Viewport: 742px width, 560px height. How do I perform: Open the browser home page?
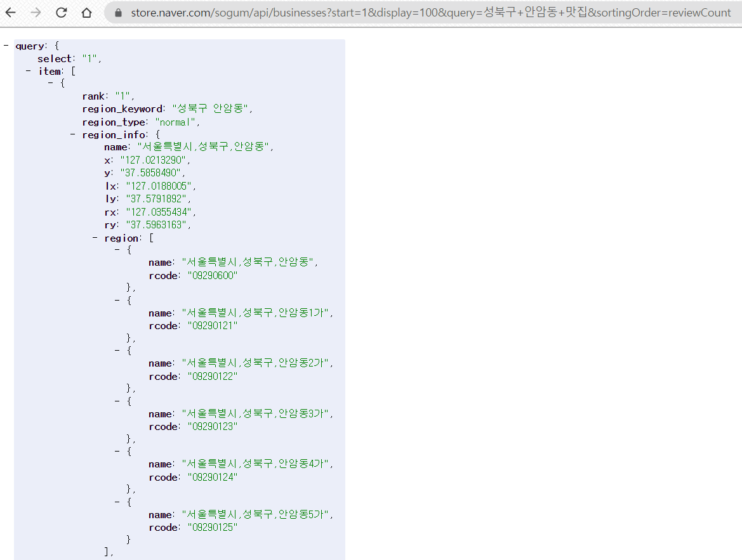click(x=87, y=12)
